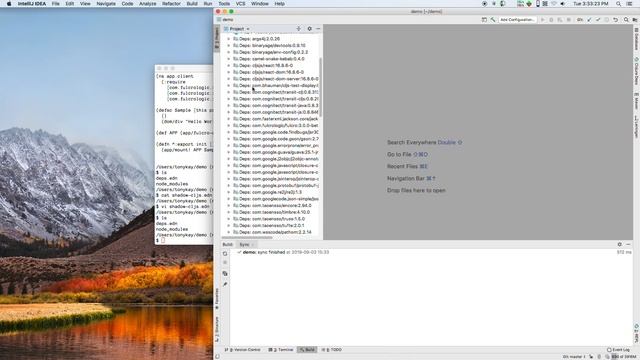Open Project panel settings gear

click(x=309, y=29)
